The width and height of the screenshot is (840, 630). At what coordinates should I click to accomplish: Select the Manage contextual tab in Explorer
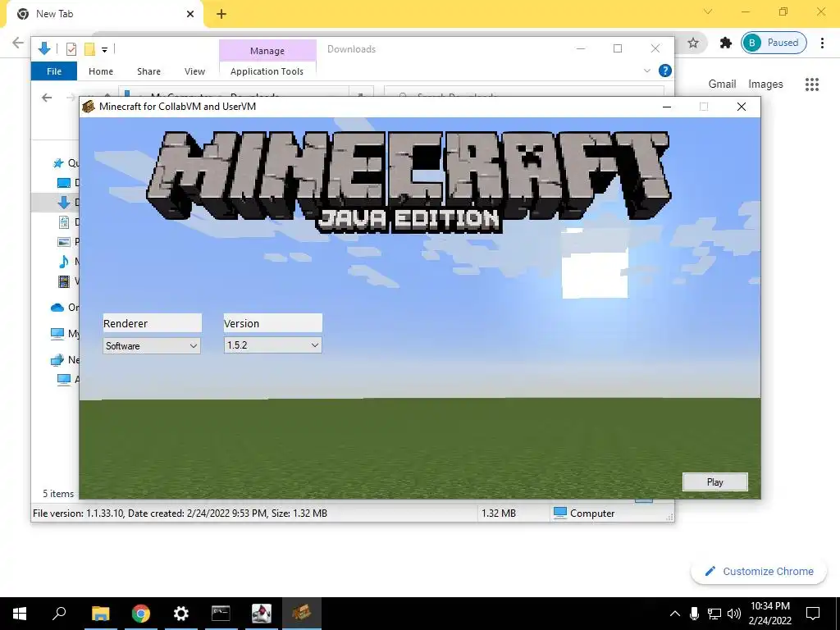(x=267, y=51)
